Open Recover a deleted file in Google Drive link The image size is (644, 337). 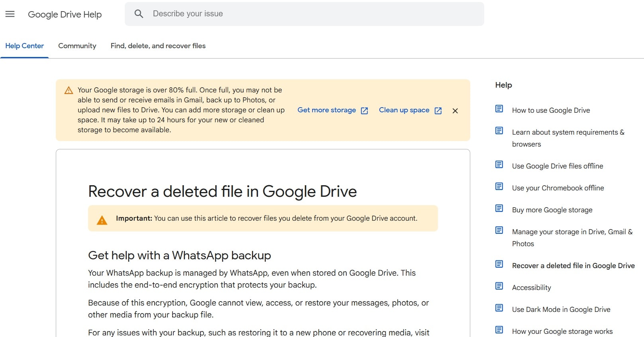tap(573, 266)
